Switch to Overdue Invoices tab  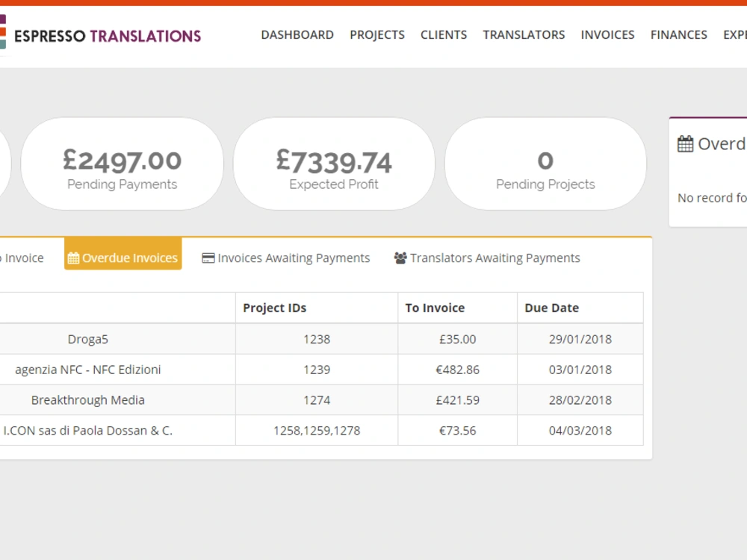coord(123,254)
